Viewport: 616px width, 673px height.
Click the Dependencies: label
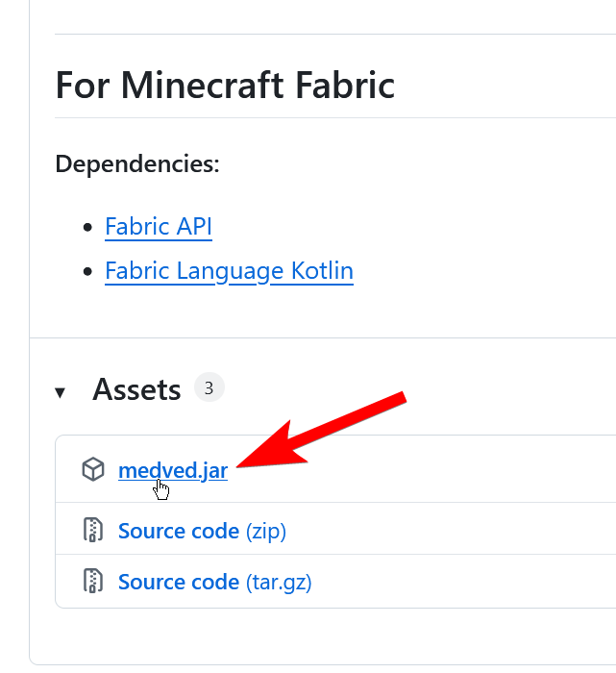click(x=137, y=164)
